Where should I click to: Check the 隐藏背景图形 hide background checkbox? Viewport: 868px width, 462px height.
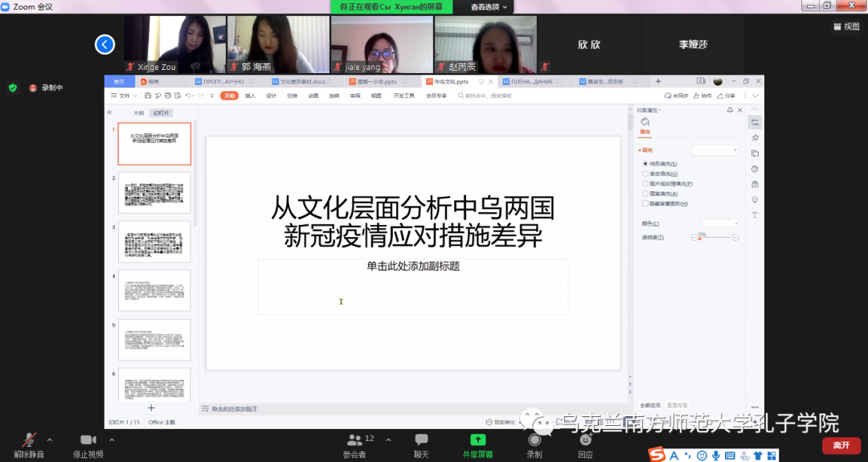[645, 203]
